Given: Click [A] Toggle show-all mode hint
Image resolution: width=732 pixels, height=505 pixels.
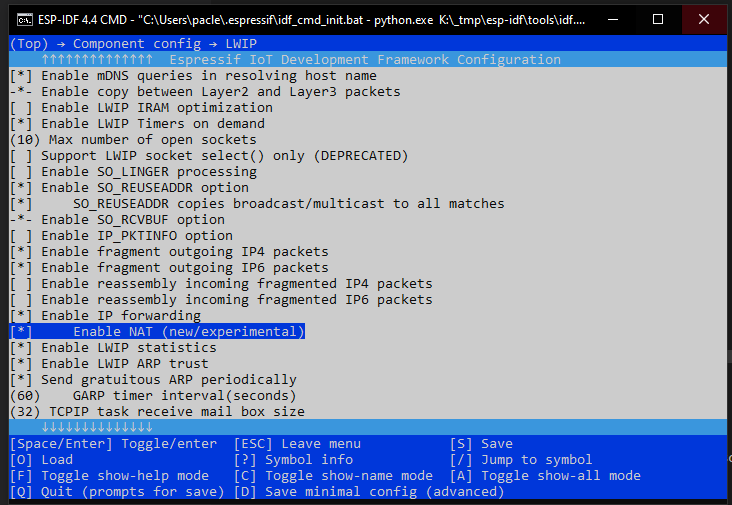Looking at the screenshot, I should [545, 476].
